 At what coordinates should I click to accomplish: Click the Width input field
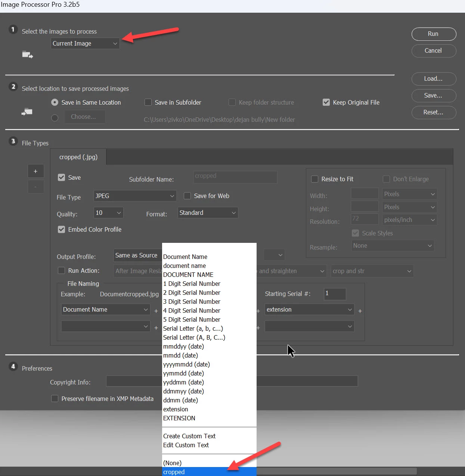tap(365, 193)
